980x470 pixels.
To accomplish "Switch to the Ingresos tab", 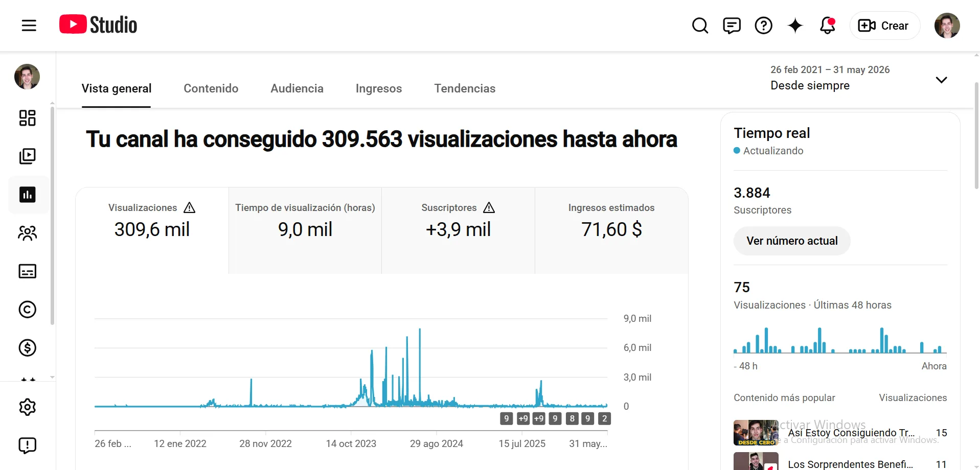I will tap(379, 88).
